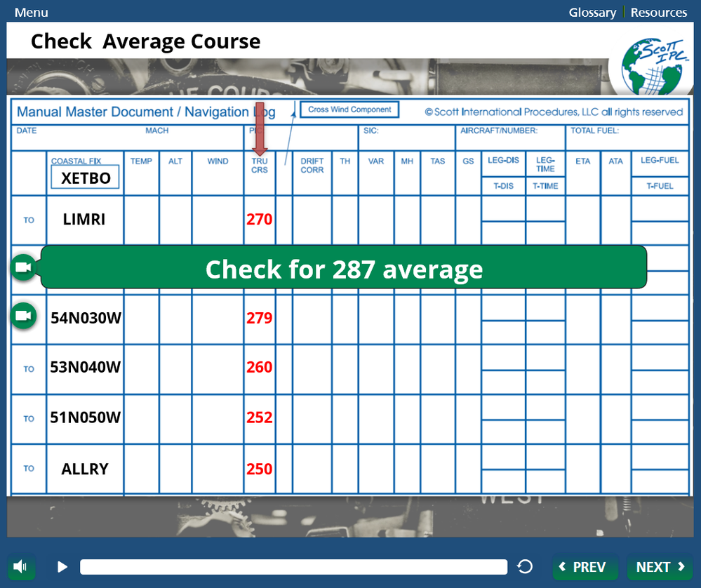Click the video camera icon beside the green banner
701x588 pixels.
point(23,267)
